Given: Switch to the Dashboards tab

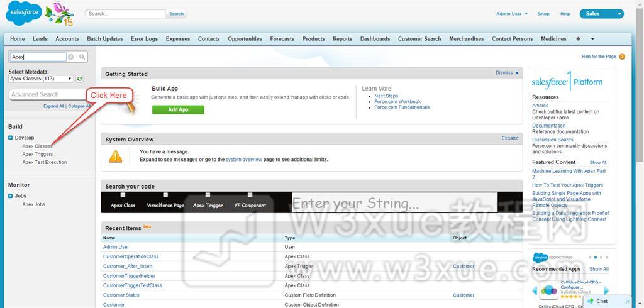Looking at the screenshot, I should (x=375, y=38).
